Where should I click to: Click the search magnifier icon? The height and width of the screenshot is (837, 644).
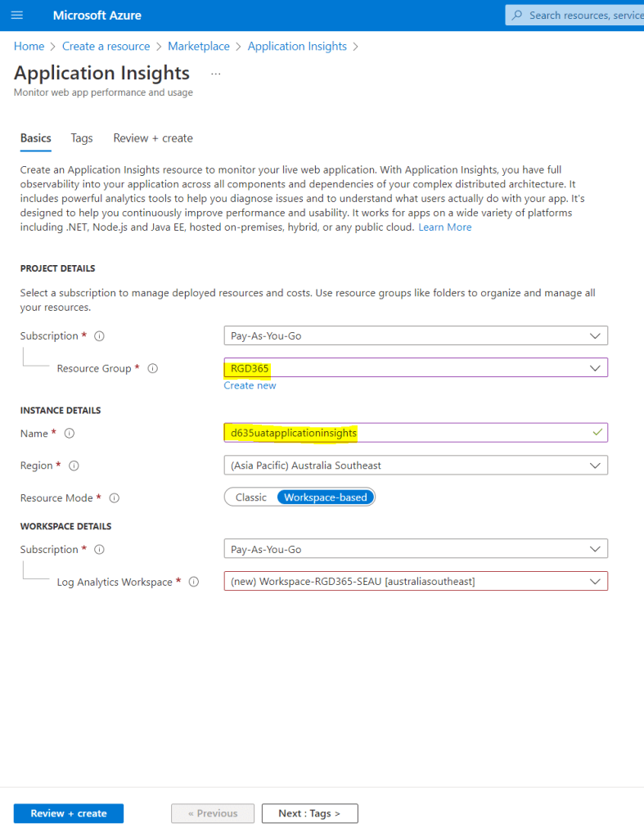click(516, 16)
